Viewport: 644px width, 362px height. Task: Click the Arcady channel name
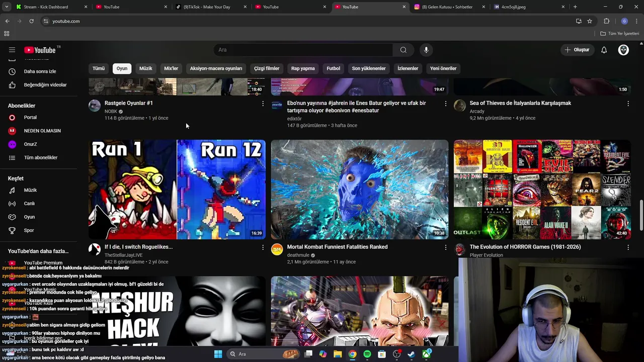click(477, 112)
